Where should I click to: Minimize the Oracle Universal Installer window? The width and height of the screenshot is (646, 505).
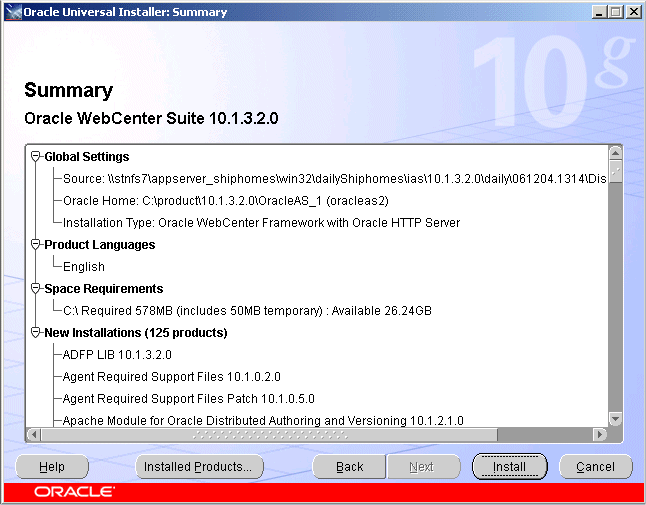point(599,12)
